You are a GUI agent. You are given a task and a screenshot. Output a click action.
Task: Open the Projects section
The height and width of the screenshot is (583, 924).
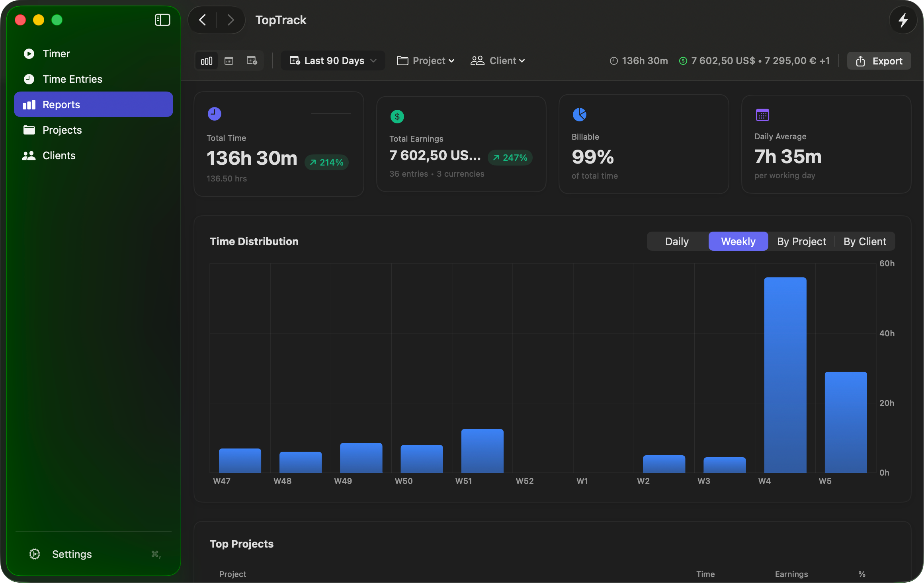pos(62,130)
